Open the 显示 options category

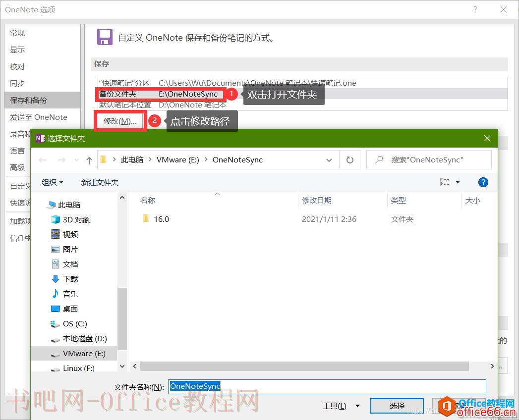pyautogui.click(x=42, y=50)
